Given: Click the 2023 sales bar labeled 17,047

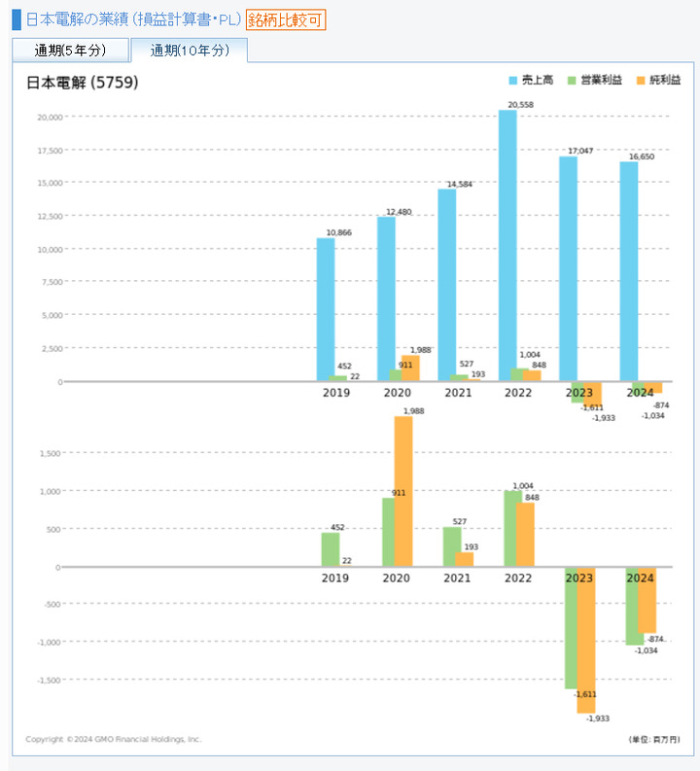Looking at the screenshot, I should (568, 268).
